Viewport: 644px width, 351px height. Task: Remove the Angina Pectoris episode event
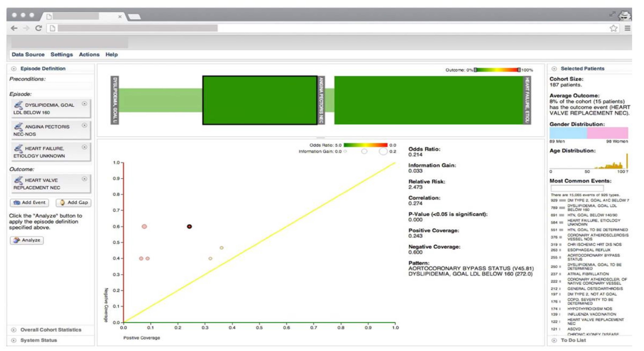click(x=84, y=125)
